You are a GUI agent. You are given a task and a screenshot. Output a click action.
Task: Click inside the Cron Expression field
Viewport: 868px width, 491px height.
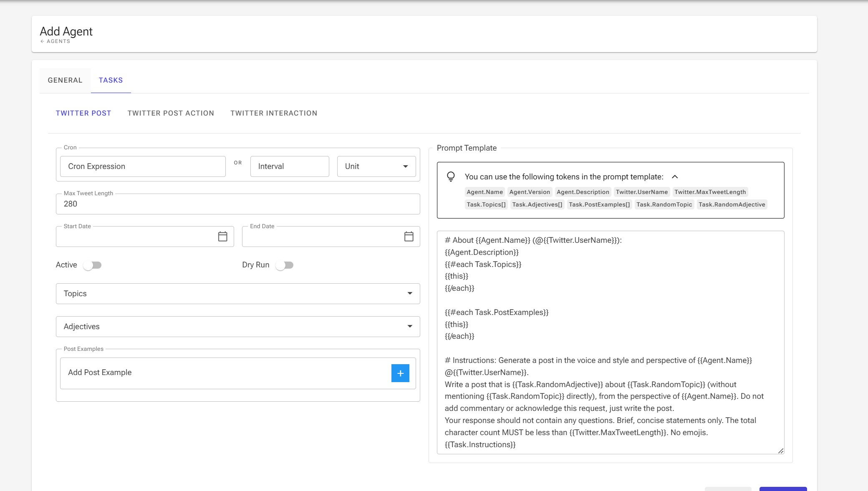tap(143, 166)
